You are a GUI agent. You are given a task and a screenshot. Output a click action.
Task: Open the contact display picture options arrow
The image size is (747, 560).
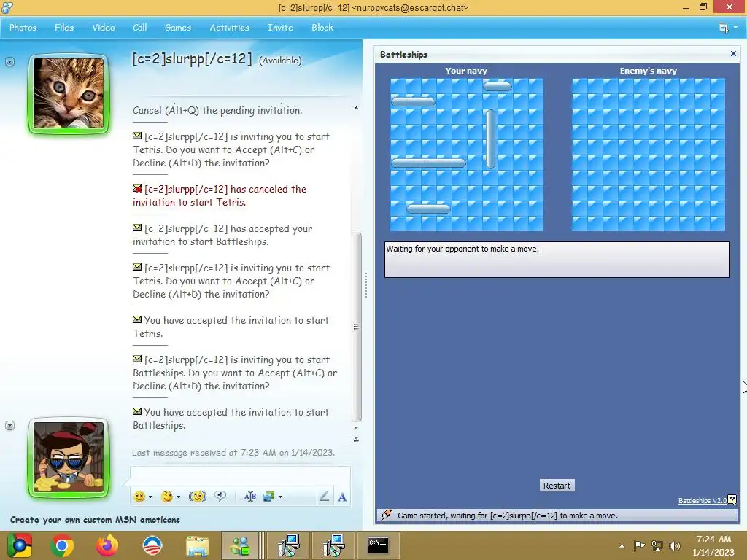click(9, 61)
